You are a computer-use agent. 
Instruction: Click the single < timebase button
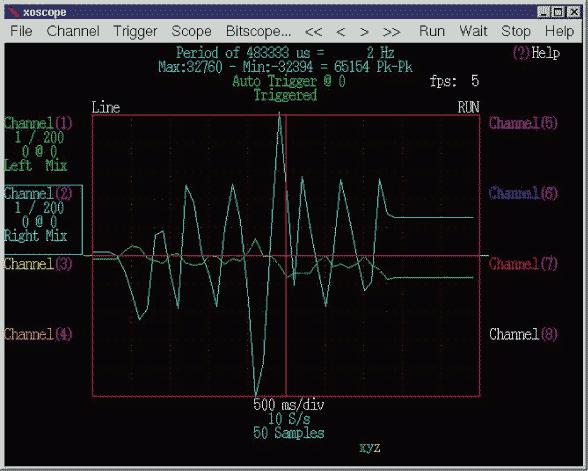[x=340, y=32]
